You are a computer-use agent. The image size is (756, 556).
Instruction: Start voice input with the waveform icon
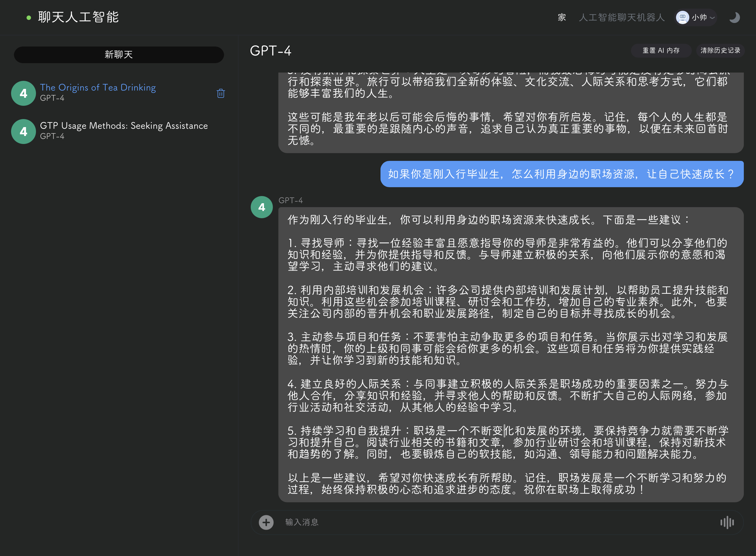pyautogui.click(x=727, y=522)
